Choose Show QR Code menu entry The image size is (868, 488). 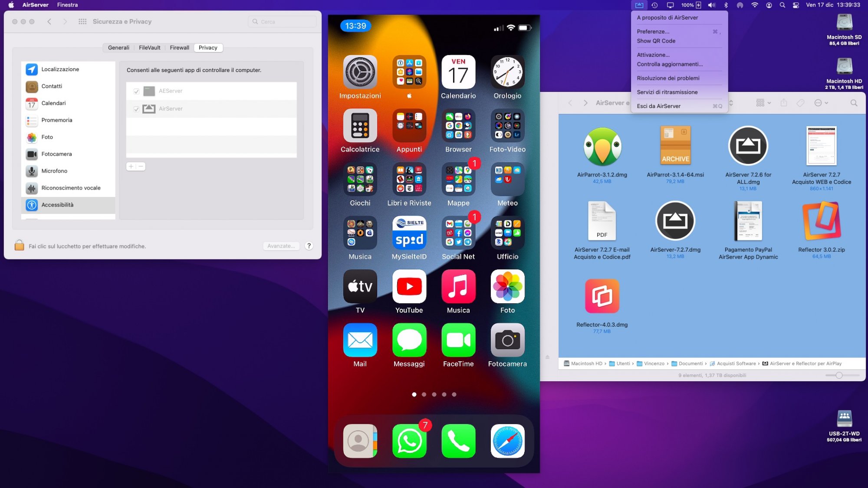656,41
